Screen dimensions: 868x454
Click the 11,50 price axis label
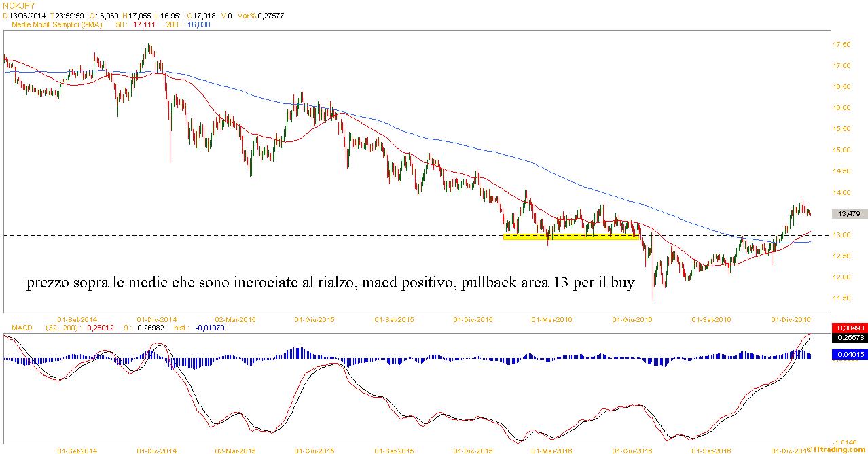[x=841, y=298]
